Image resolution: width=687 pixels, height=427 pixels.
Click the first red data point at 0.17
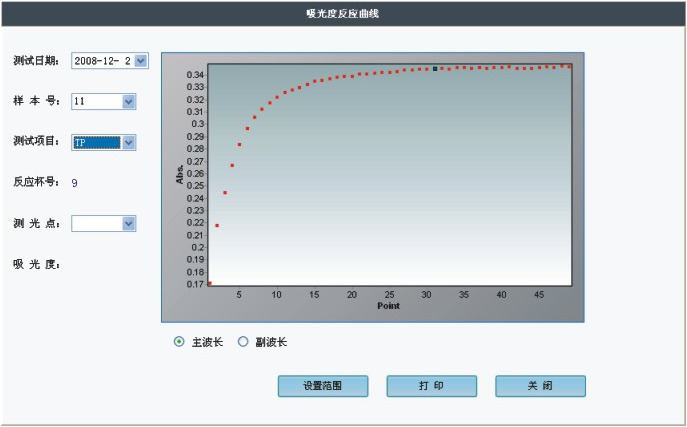pyautogui.click(x=209, y=284)
